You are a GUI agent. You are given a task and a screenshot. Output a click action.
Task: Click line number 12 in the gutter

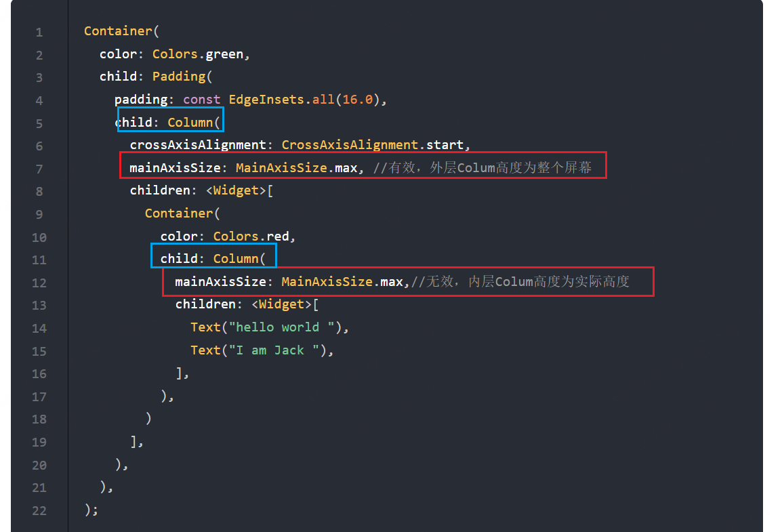click(39, 283)
